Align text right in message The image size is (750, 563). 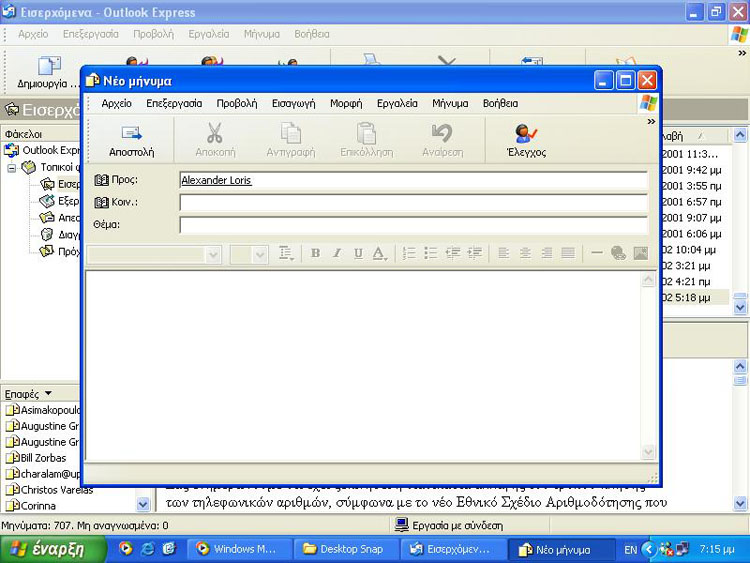coord(547,253)
